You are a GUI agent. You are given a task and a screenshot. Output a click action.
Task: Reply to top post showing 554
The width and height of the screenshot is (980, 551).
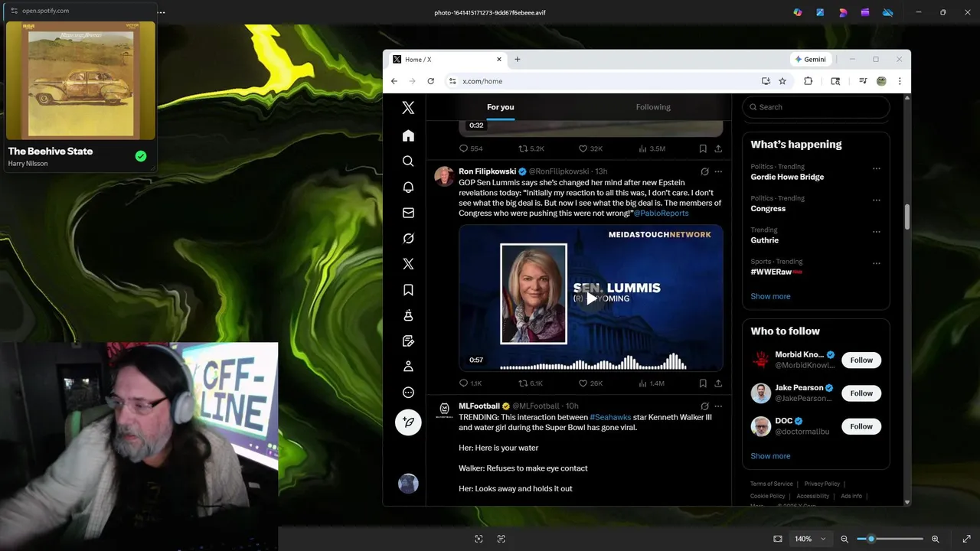coord(471,148)
